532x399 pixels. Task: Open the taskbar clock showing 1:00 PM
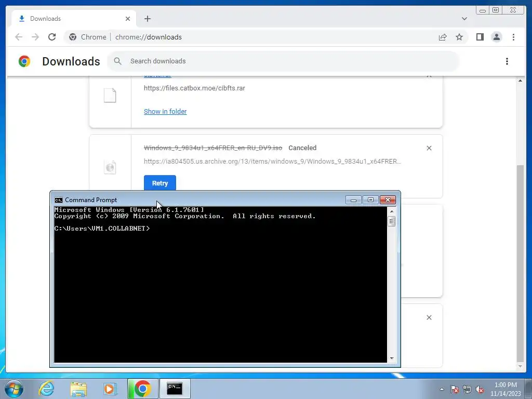point(505,389)
